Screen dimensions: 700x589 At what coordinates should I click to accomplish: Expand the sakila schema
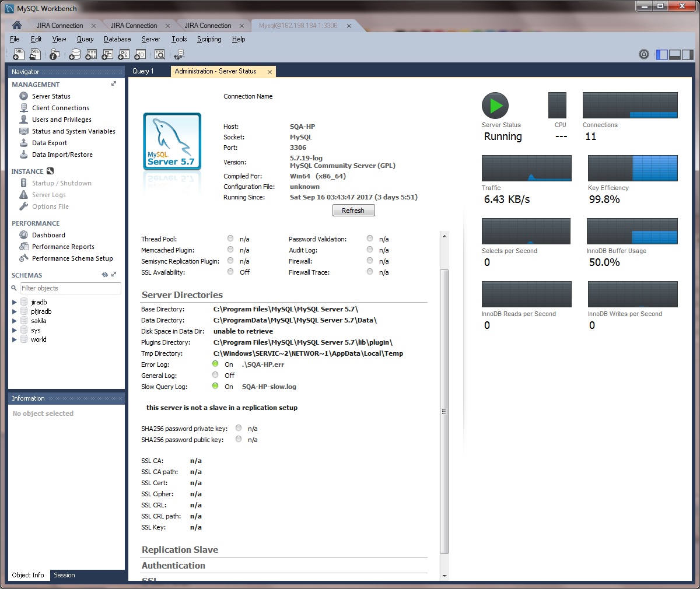click(14, 320)
